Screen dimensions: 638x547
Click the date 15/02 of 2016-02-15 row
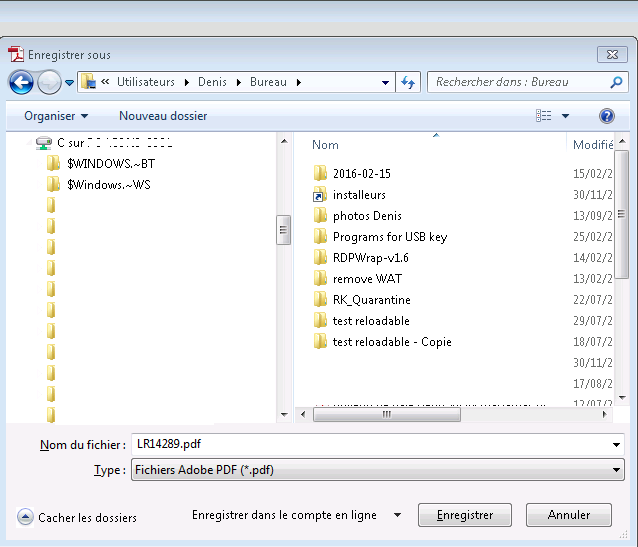pyautogui.click(x=592, y=174)
